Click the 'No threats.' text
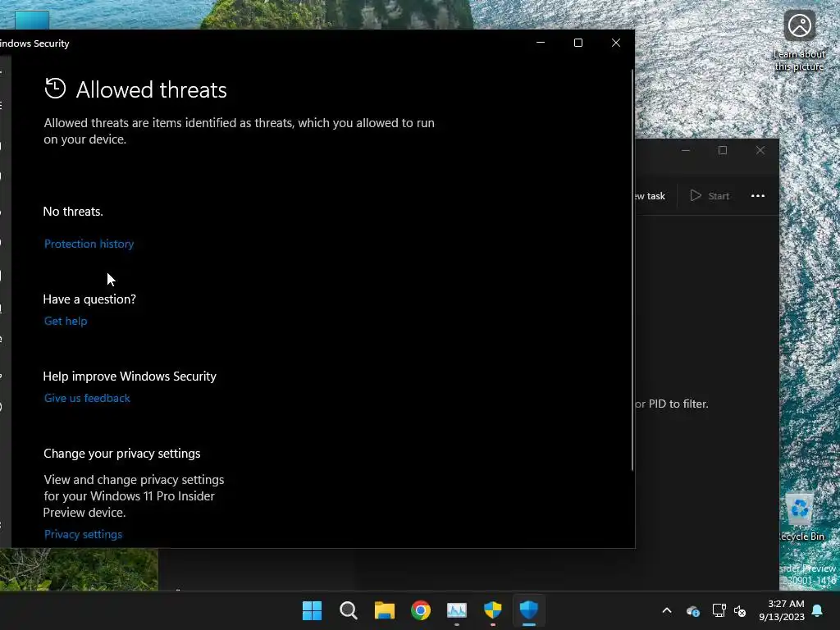 73,212
